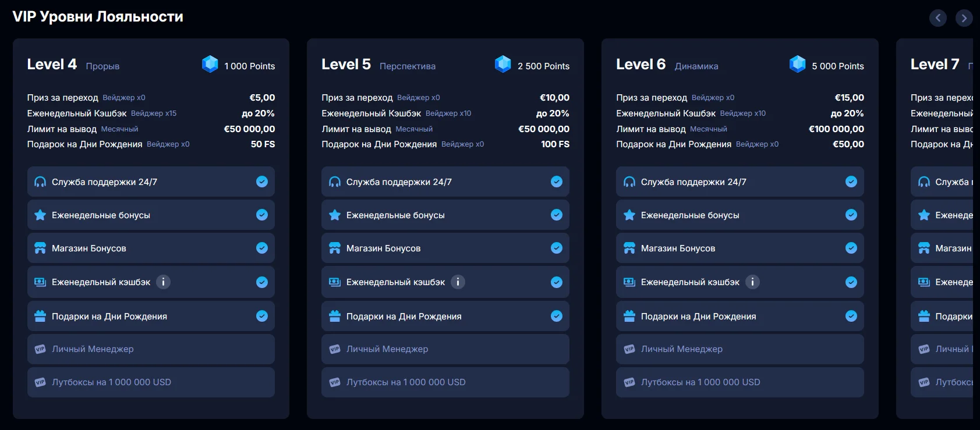Click the Level 6 blue gem points icon
Viewport: 980px width, 430px height.
coord(797,64)
